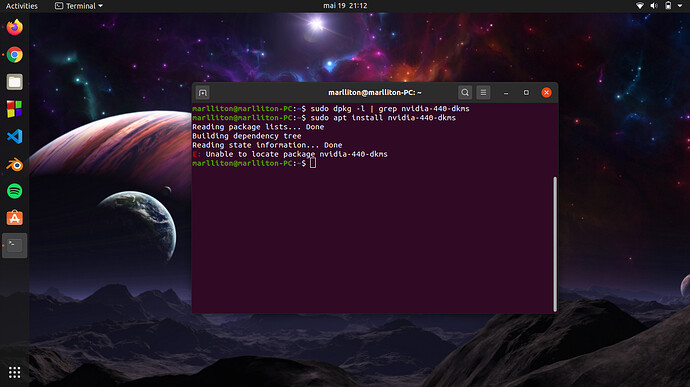Open the colorful squares app in the dock

pyautogui.click(x=15, y=109)
